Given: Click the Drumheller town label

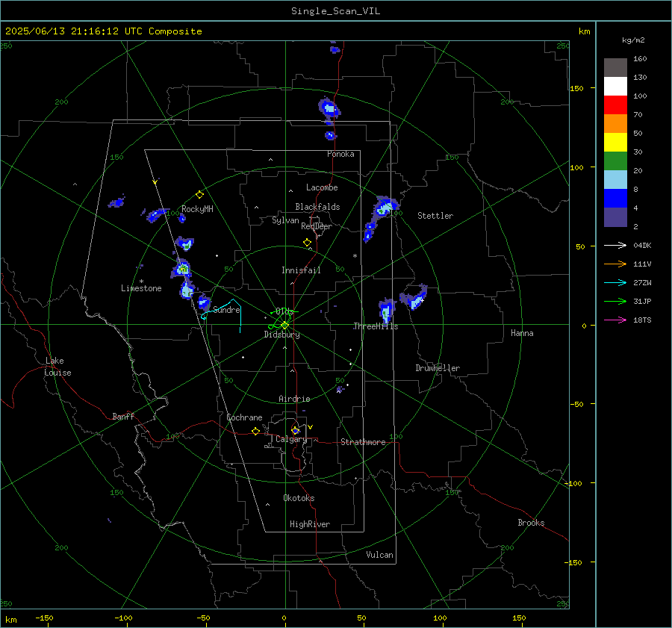Looking at the screenshot, I should 438,368.
